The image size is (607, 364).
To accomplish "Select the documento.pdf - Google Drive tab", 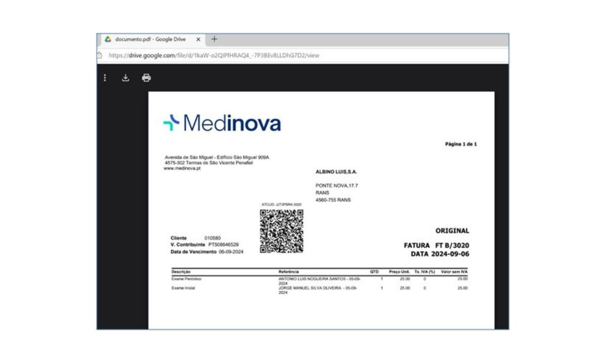I will (150, 39).
